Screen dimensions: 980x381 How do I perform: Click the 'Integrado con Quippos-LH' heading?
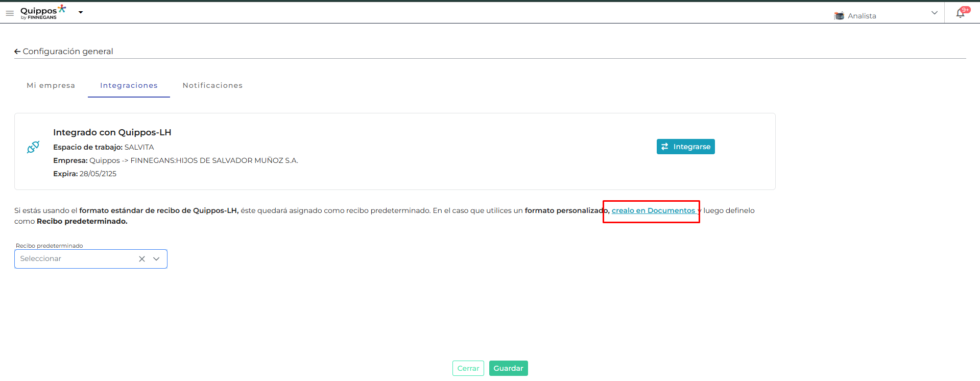[112, 132]
